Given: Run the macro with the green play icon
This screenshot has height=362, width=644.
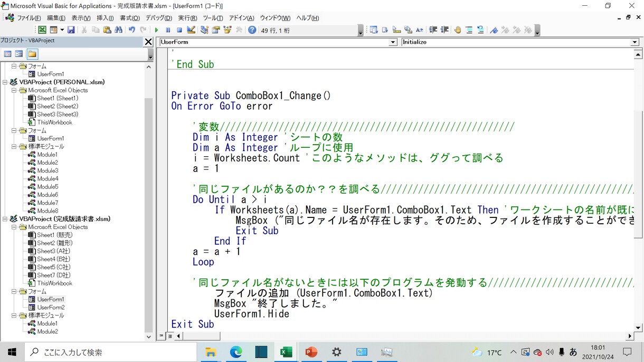Looking at the screenshot, I should pos(156,30).
